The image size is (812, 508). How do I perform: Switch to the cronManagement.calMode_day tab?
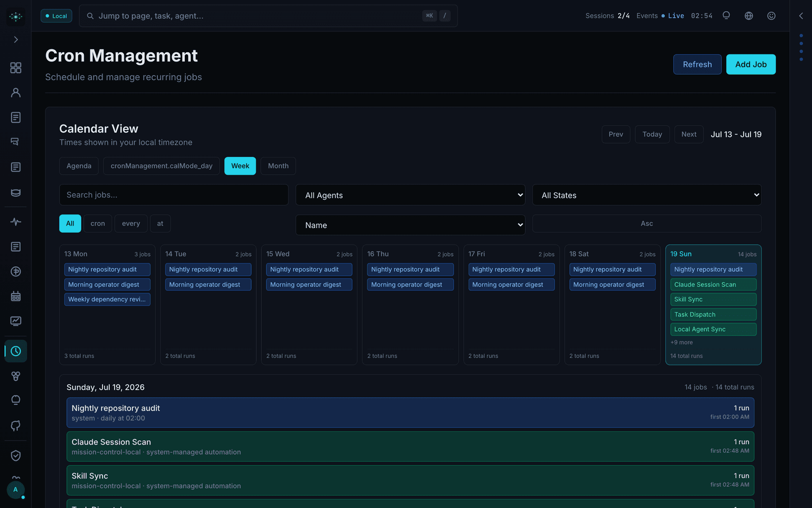click(x=161, y=166)
